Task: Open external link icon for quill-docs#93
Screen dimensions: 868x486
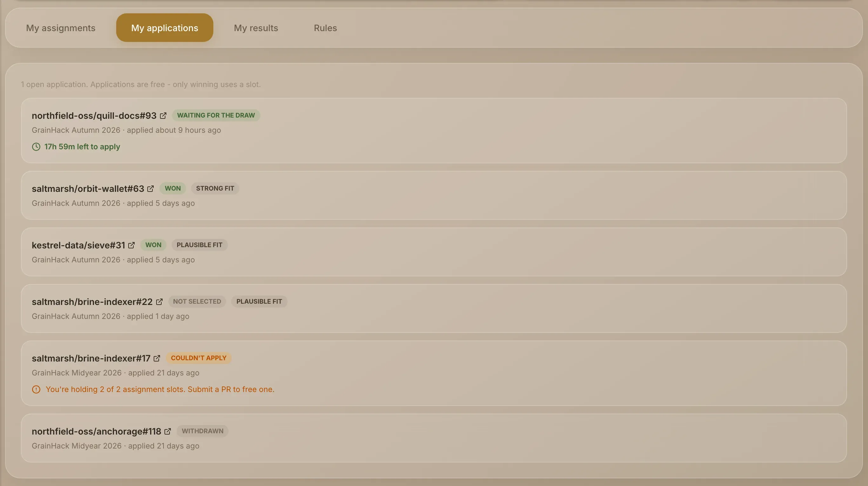Action: click(163, 116)
